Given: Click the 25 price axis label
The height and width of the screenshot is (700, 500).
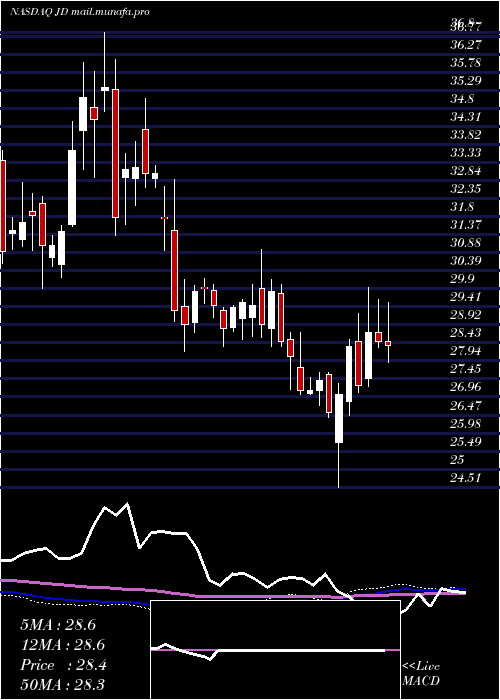Looking at the screenshot, I should click(458, 459).
